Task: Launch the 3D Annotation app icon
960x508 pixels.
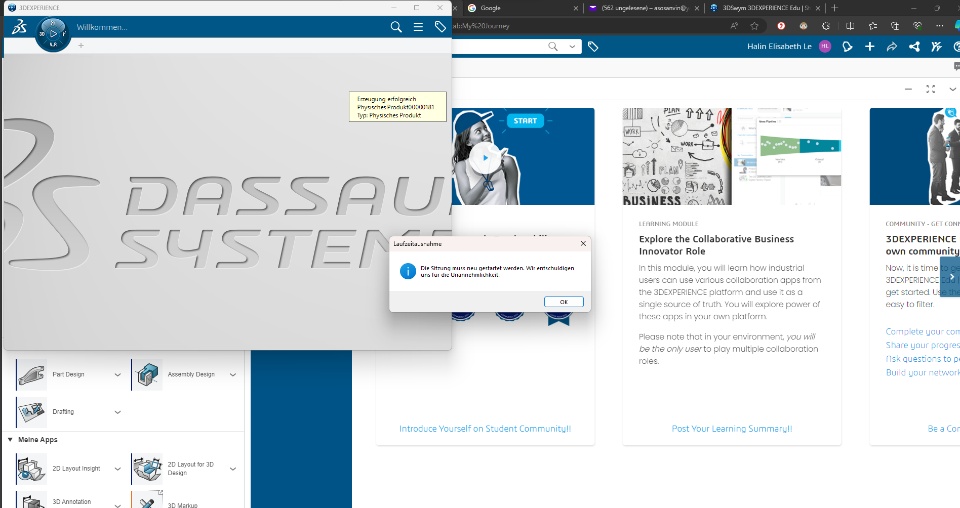Action: 31,500
